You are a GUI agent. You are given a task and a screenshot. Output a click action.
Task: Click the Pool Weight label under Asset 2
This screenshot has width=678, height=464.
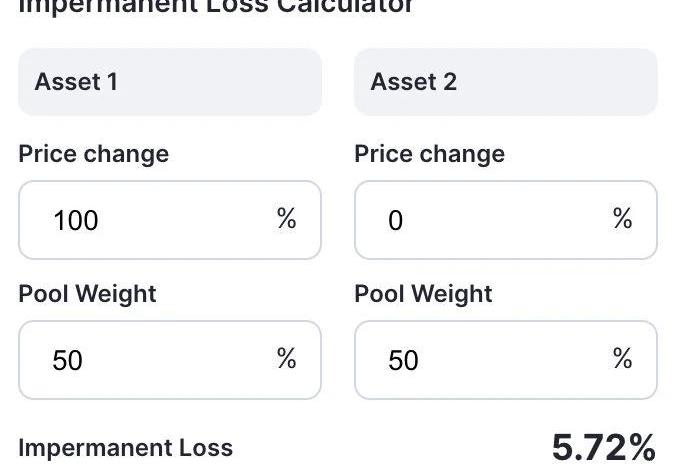tap(424, 294)
